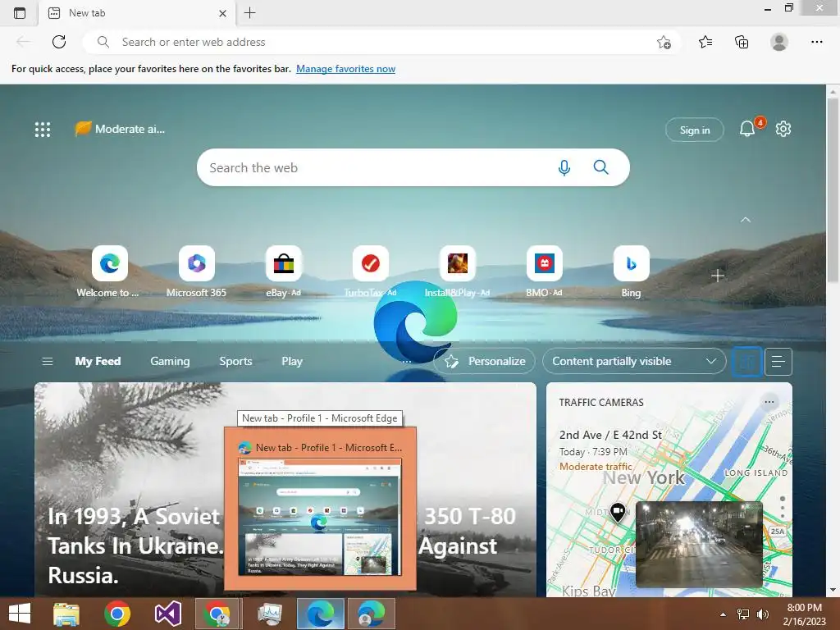This screenshot has height=630, width=840.
Task: Click Manage favorites now link
Action: pyautogui.click(x=345, y=69)
